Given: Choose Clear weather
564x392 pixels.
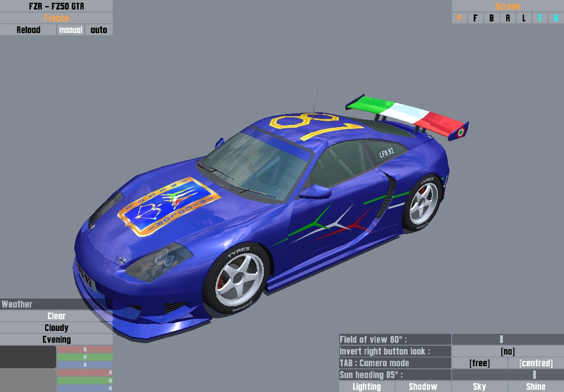Looking at the screenshot, I should [x=56, y=316].
